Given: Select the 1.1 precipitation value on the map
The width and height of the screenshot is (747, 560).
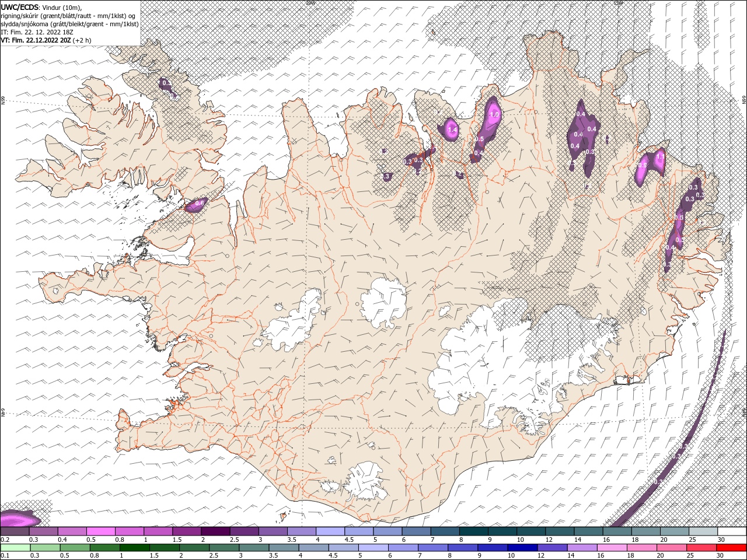Looking at the screenshot, I should 661,156.
